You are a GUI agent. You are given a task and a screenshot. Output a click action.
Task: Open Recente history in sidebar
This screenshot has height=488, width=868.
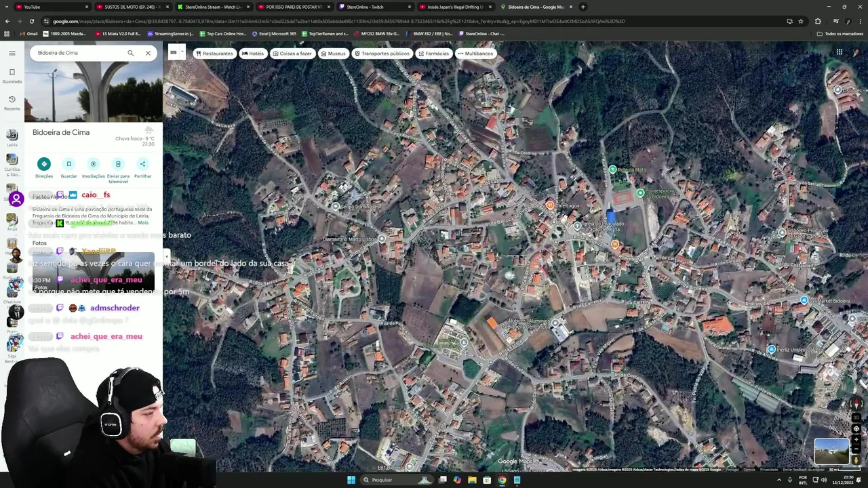pyautogui.click(x=12, y=102)
